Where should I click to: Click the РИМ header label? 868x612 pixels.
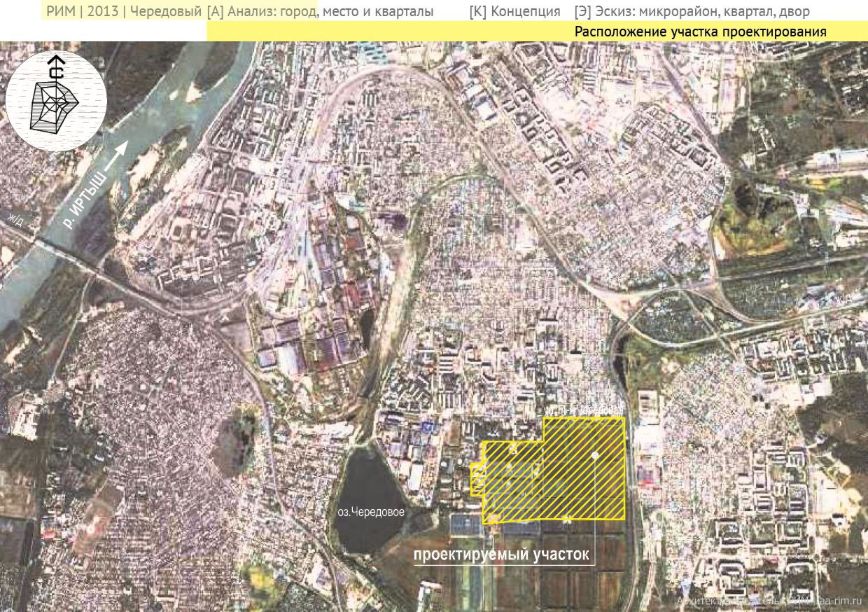coord(62,12)
